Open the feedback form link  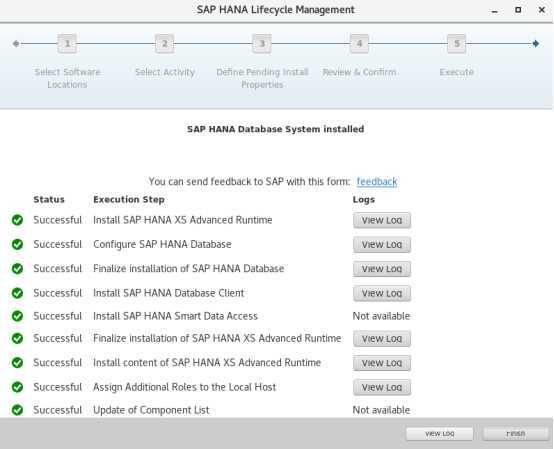pos(377,182)
